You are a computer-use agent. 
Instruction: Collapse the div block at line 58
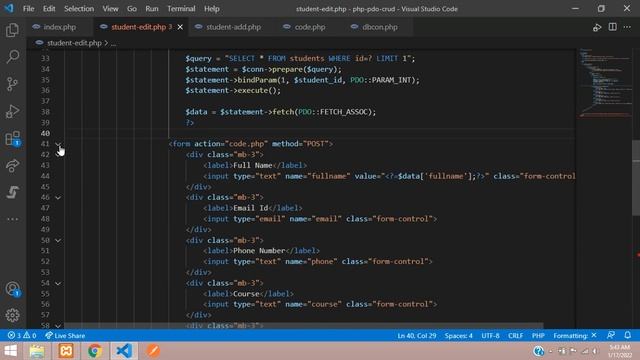58,326
